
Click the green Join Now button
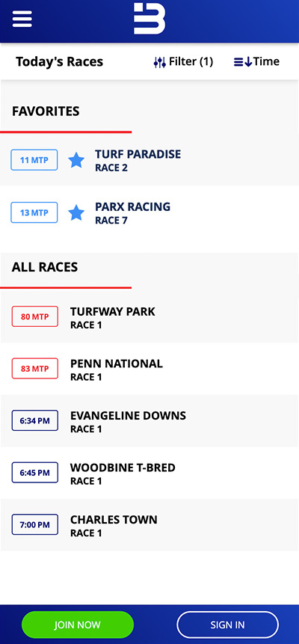tap(78, 625)
